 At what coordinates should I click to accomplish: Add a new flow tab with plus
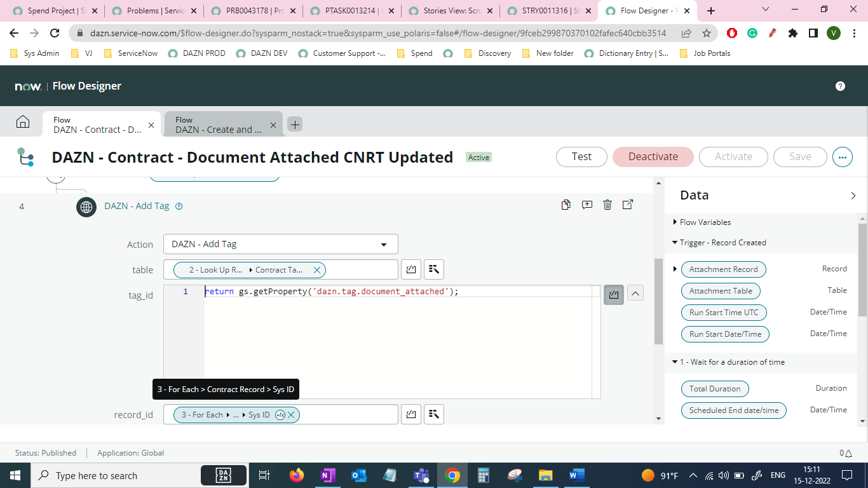tap(295, 125)
